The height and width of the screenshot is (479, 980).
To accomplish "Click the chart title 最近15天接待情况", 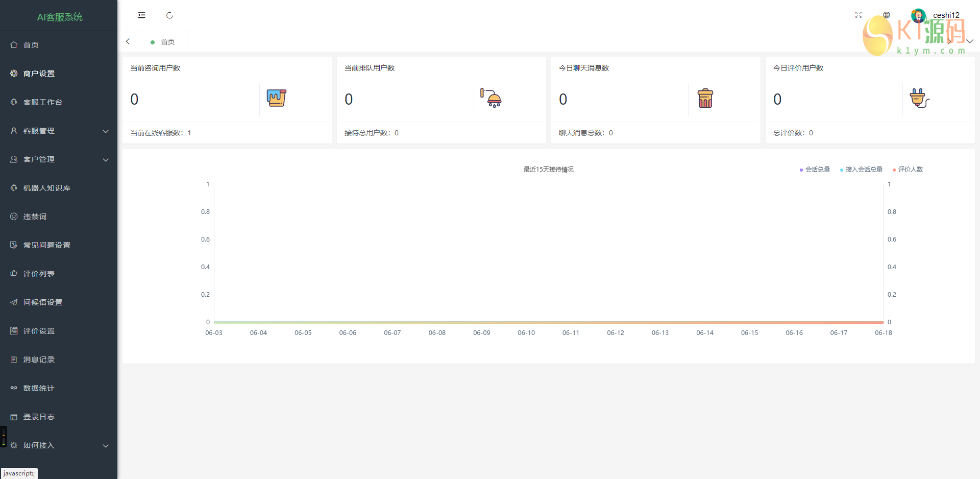I will [x=549, y=170].
